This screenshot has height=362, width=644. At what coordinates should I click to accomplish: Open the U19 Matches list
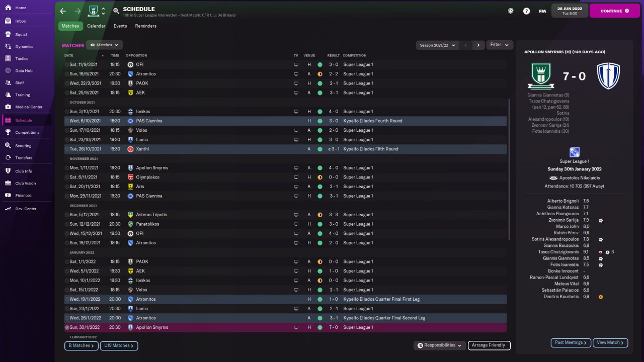tap(119, 346)
